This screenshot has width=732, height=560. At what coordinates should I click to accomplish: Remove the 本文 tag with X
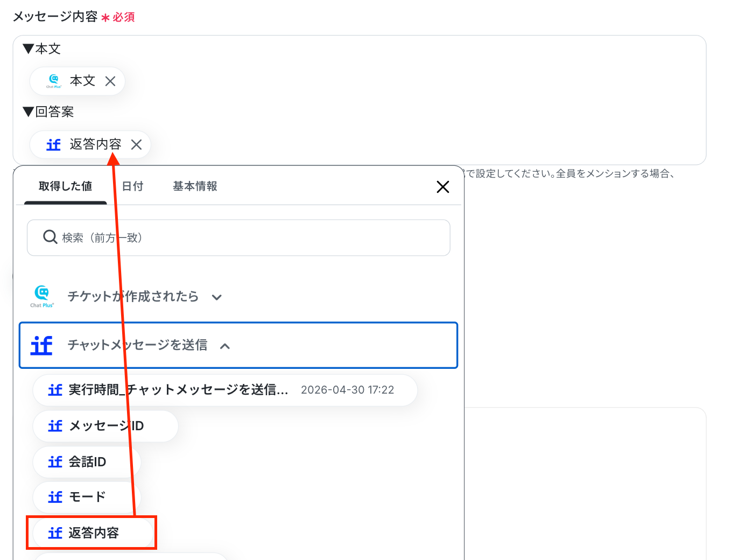[110, 81]
